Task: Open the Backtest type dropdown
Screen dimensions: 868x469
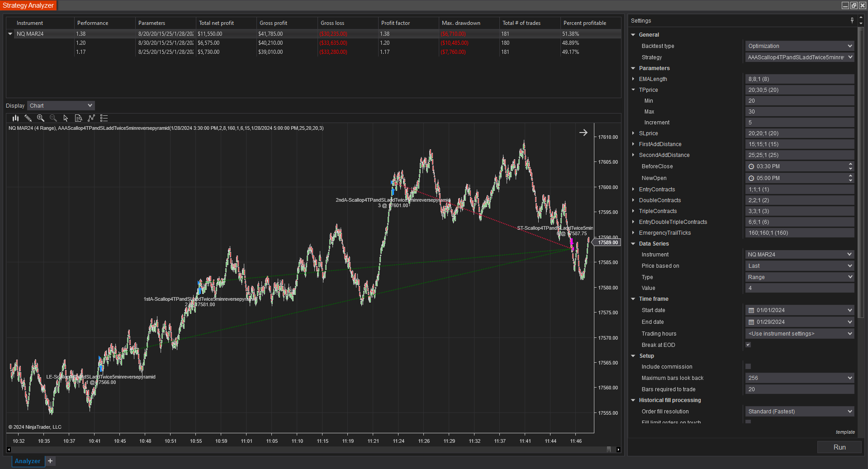Action: tap(800, 46)
